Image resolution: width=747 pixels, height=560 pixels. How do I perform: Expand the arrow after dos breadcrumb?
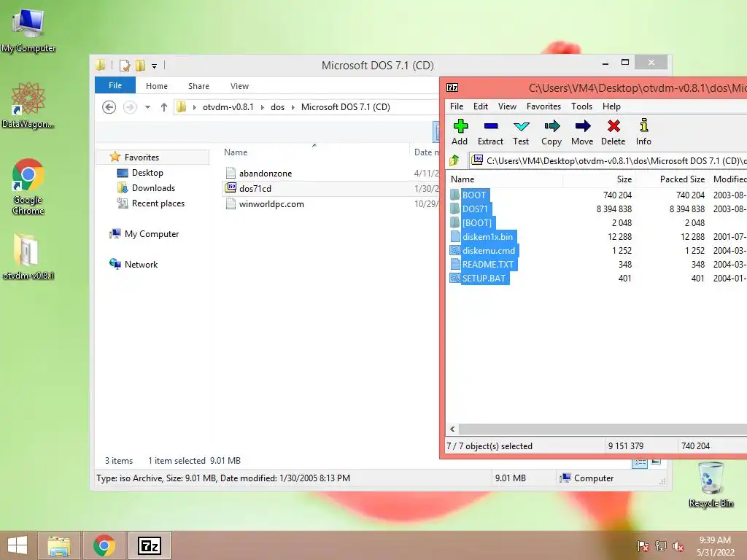point(293,107)
